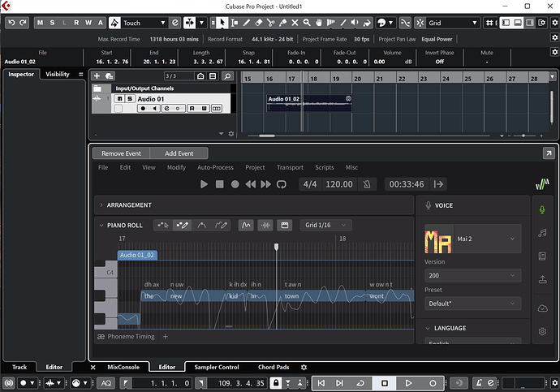Click the pop-out editor arrow icon
Screen dimensions: 560x392
[x=549, y=153]
